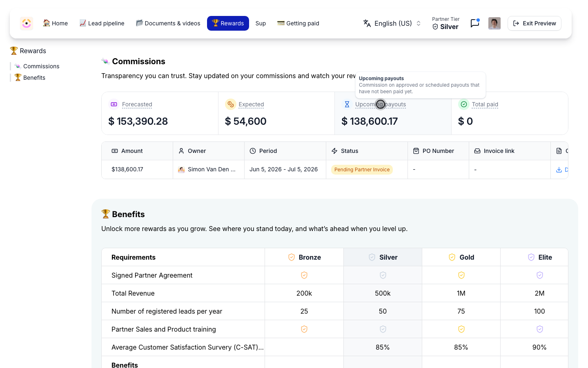Open the English (US) language dropdown
The width and height of the screenshot is (588, 368).
392,23
